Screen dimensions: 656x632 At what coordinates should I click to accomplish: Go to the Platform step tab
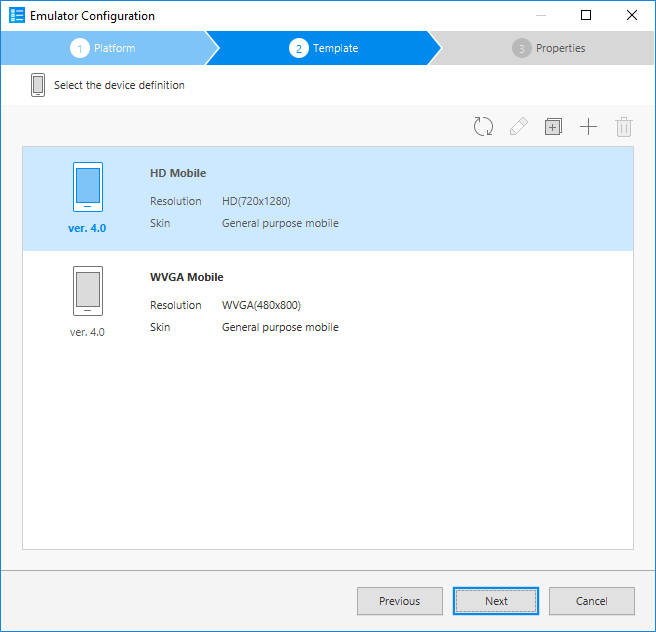[x=104, y=48]
